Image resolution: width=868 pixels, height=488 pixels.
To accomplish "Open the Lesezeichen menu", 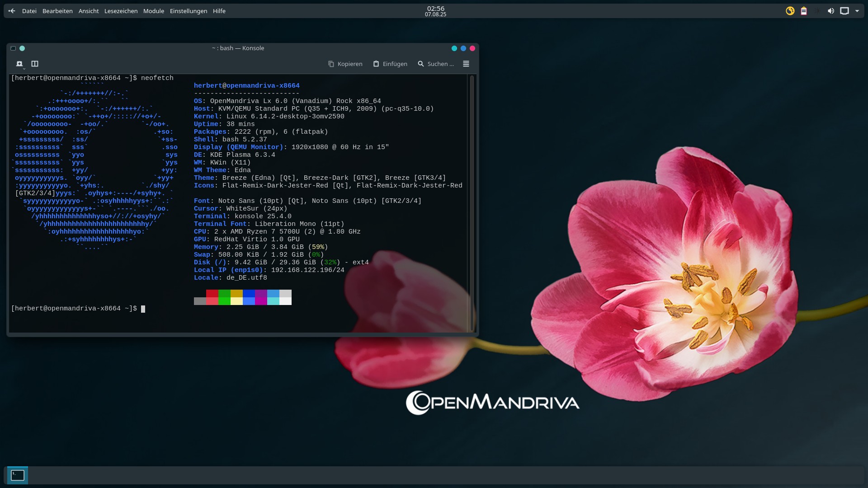I will 121,11.
